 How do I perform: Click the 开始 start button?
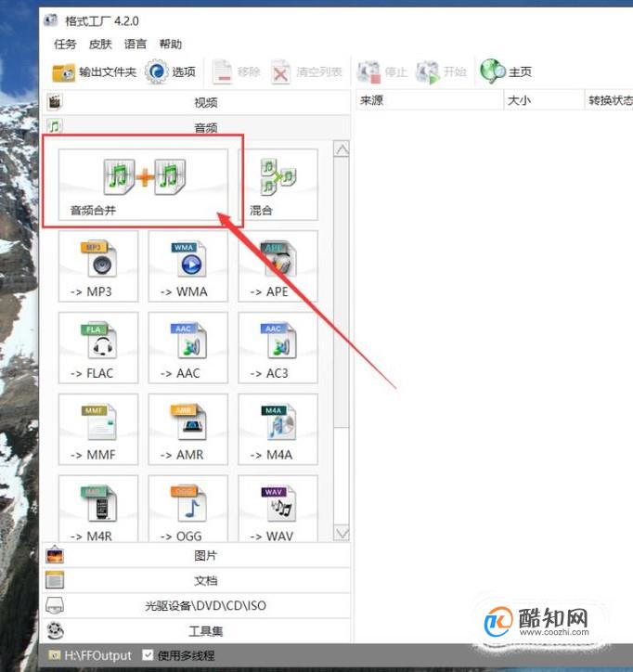pyautogui.click(x=441, y=72)
